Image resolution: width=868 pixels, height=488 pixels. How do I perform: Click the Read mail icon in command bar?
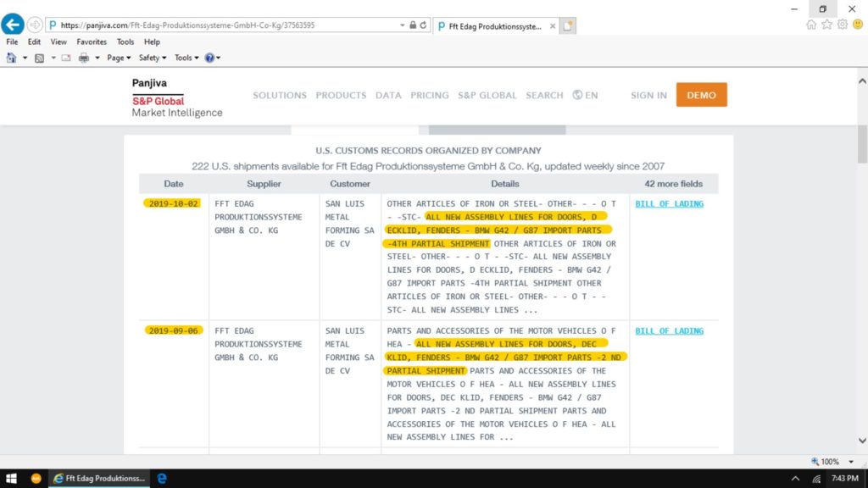[66, 58]
